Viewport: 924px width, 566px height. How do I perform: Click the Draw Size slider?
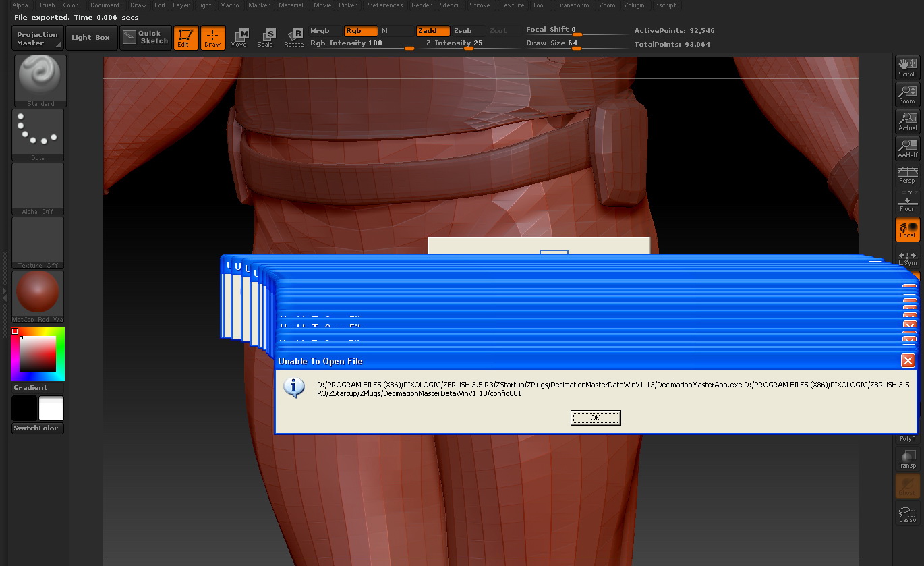[x=576, y=44]
